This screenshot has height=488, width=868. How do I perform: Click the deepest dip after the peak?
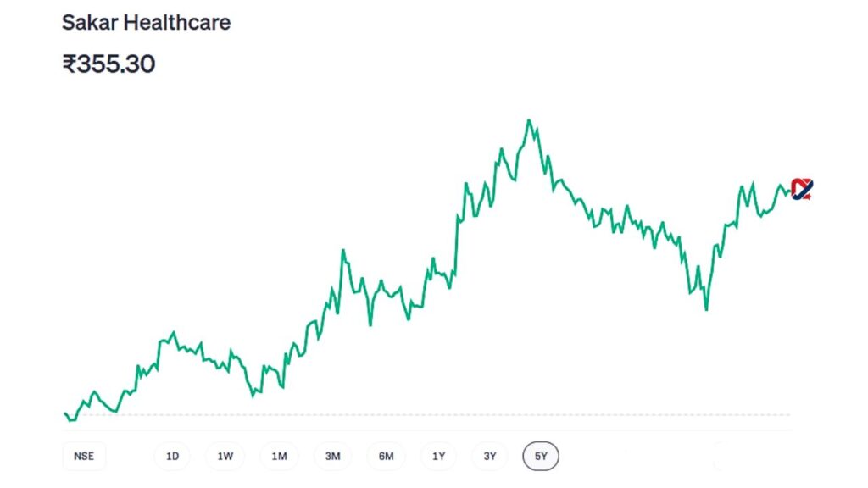coord(706,309)
